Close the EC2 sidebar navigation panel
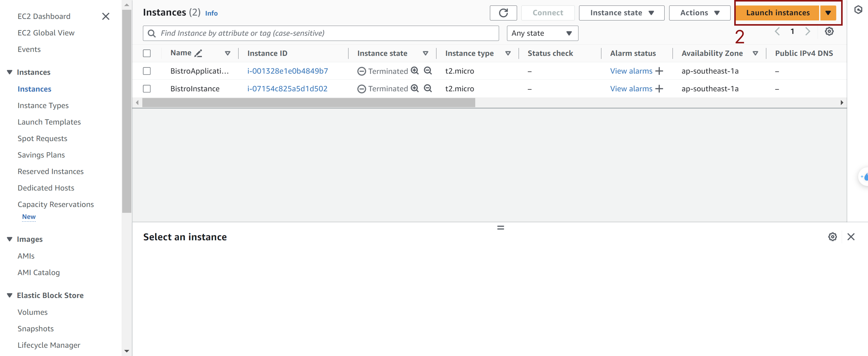Screen dimensions: 868x356 [x=106, y=16]
